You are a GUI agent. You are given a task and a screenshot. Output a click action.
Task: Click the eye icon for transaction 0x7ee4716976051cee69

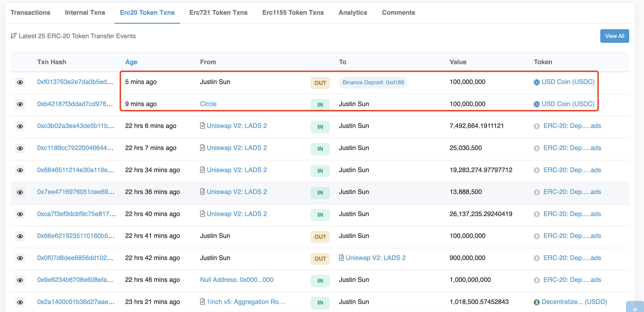click(x=20, y=192)
